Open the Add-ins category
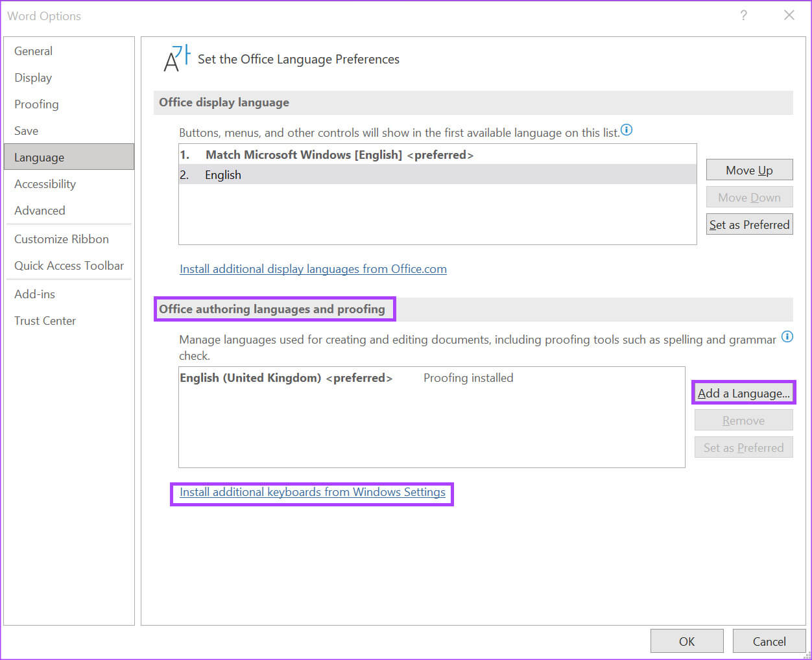812x660 pixels. 69,294
